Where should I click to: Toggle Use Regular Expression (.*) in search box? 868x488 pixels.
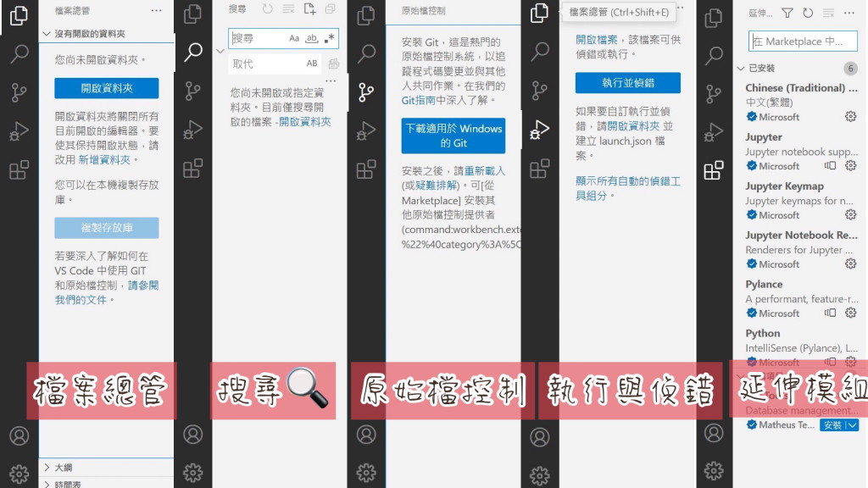(x=330, y=38)
